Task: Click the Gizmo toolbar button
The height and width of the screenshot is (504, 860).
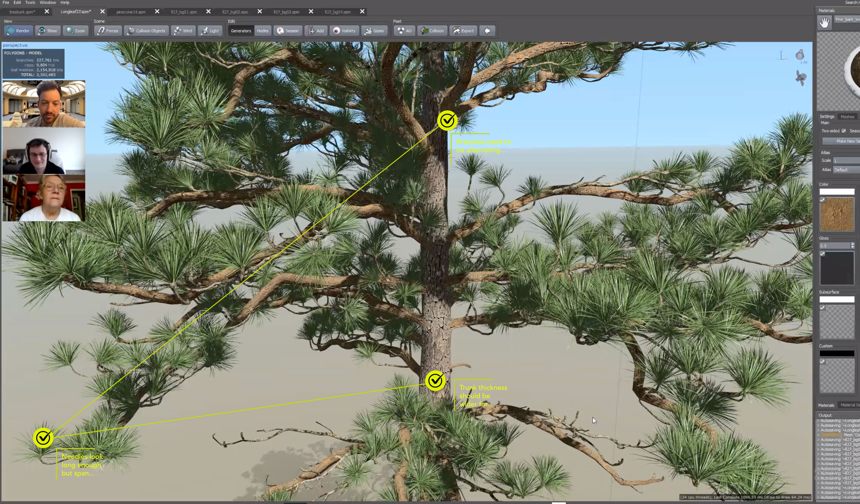Action: 374,31
